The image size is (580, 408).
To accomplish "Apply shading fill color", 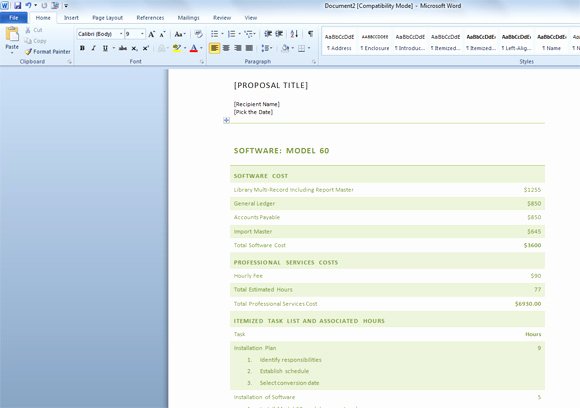I will click(x=285, y=48).
